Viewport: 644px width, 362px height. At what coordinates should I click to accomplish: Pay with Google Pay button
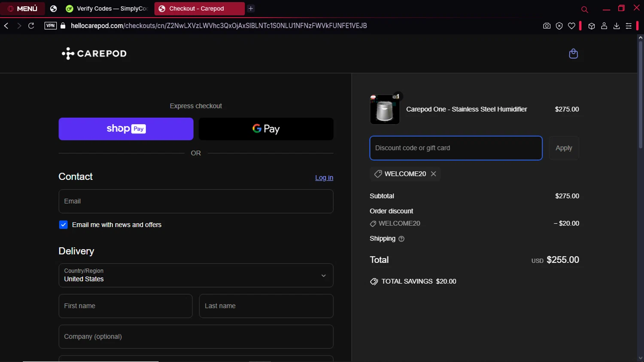pos(266,129)
